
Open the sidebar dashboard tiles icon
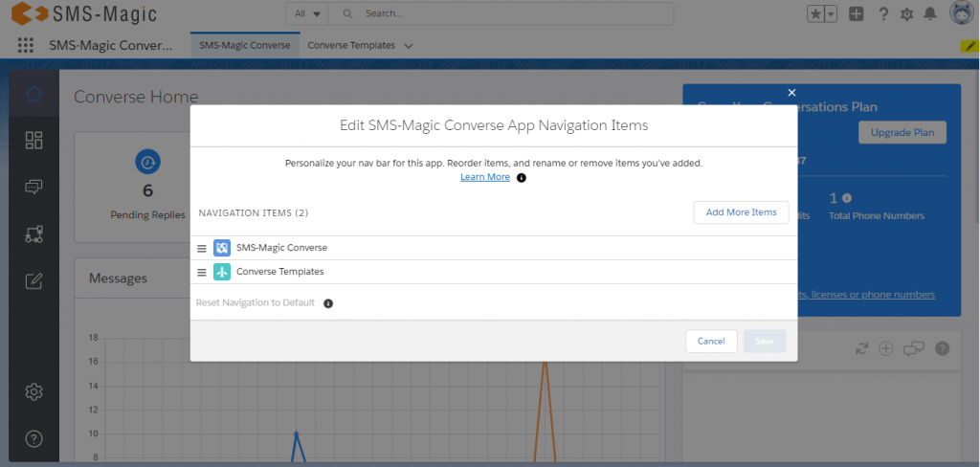[33, 140]
